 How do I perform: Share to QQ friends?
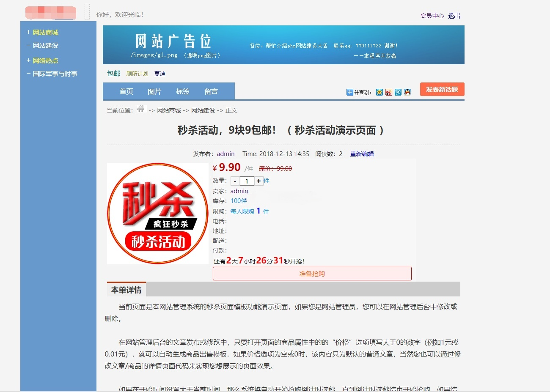(x=407, y=92)
